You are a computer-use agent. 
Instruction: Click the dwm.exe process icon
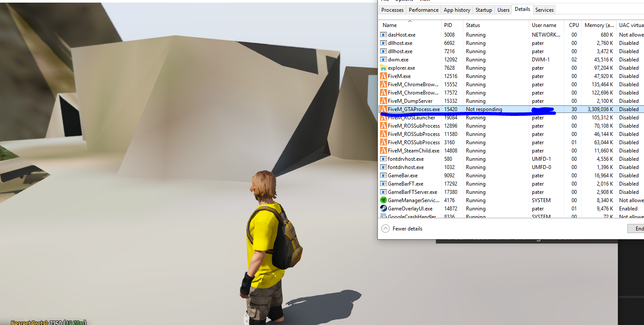384,59
